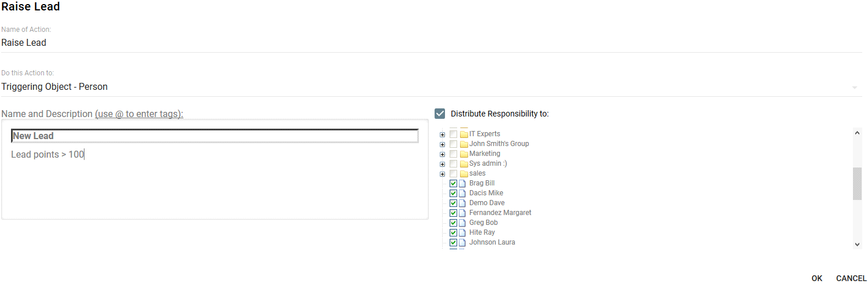Expand the Marketing group node
The height and width of the screenshot is (284, 868).
(442, 154)
